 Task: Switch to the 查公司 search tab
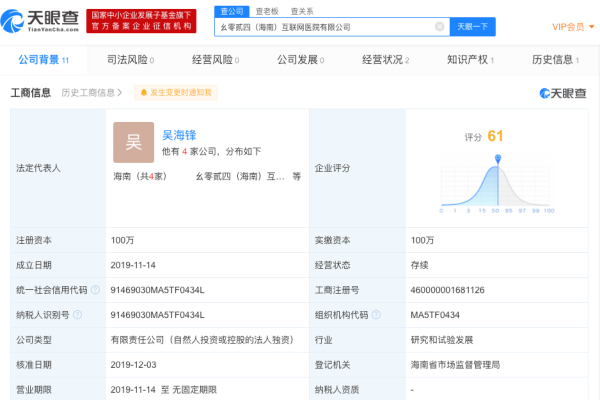pyautogui.click(x=232, y=11)
